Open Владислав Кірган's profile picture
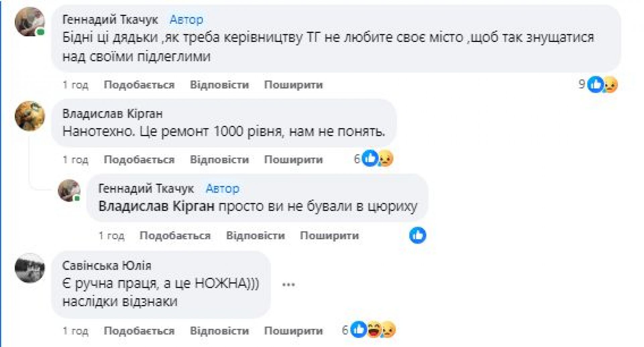This screenshot has height=347, width=644. point(30,116)
